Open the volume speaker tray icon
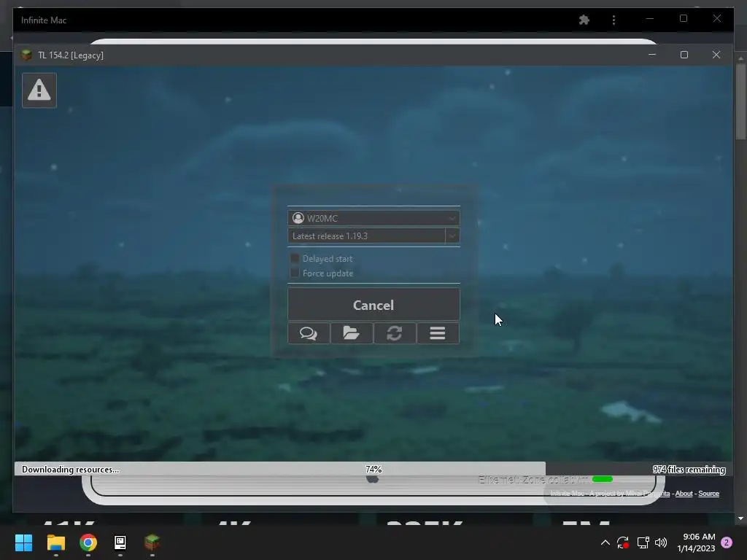Viewport: 747px width, 560px height. [x=661, y=542]
